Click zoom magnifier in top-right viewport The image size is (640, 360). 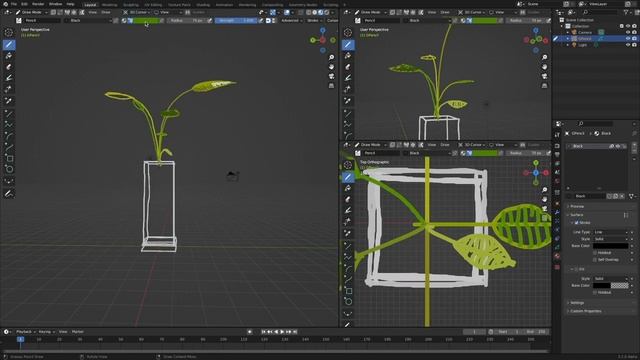544,58
